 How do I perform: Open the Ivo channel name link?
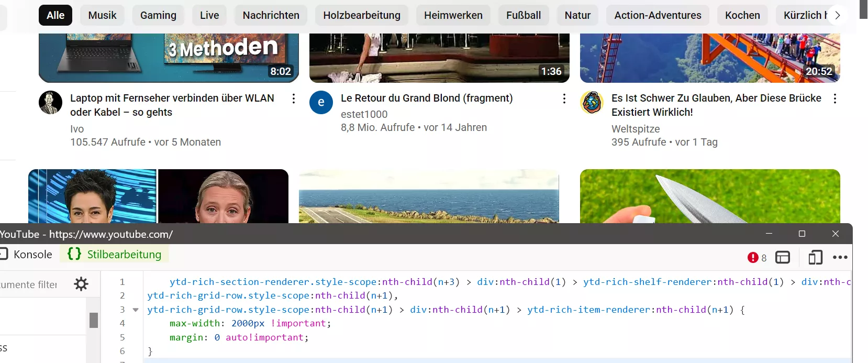click(77, 129)
